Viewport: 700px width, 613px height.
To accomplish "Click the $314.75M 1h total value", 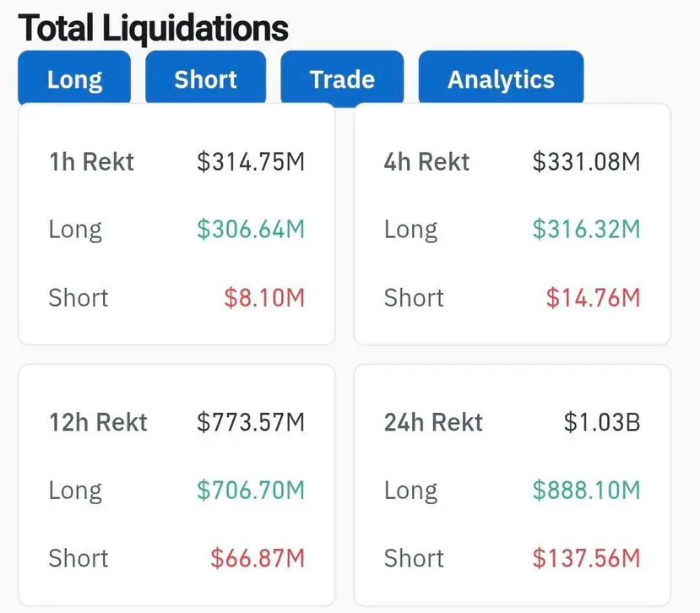I will tap(251, 161).
